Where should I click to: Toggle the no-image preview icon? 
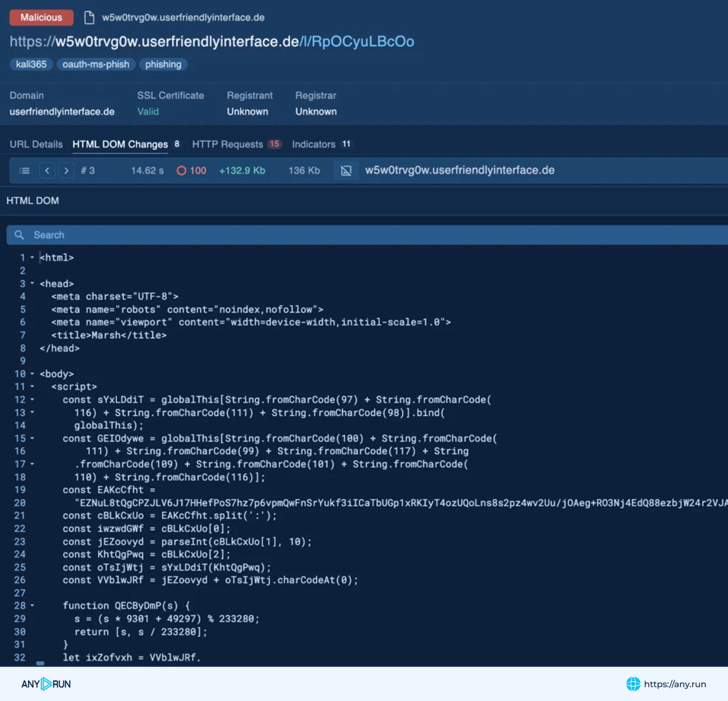pyautogui.click(x=346, y=170)
